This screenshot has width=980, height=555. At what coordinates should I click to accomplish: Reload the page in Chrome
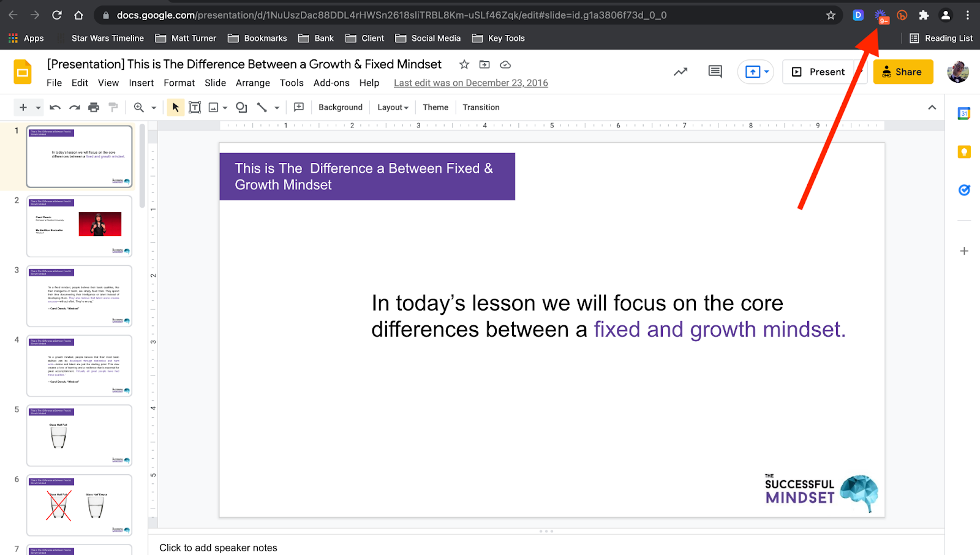57,15
